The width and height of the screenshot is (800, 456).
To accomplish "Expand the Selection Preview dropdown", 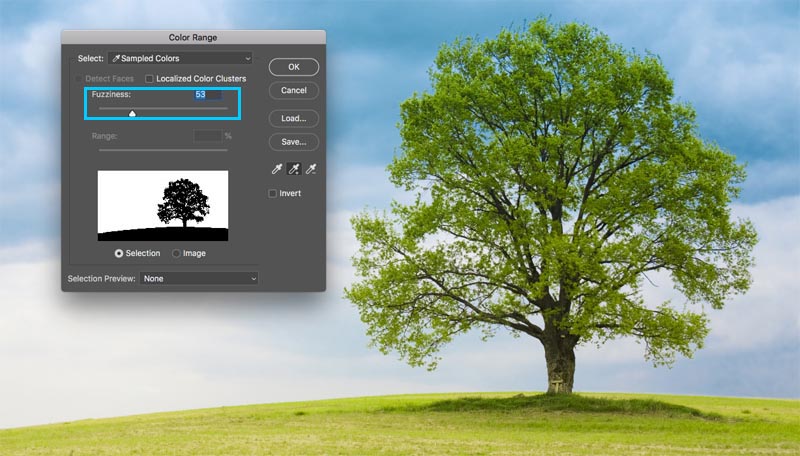I will [199, 278].
